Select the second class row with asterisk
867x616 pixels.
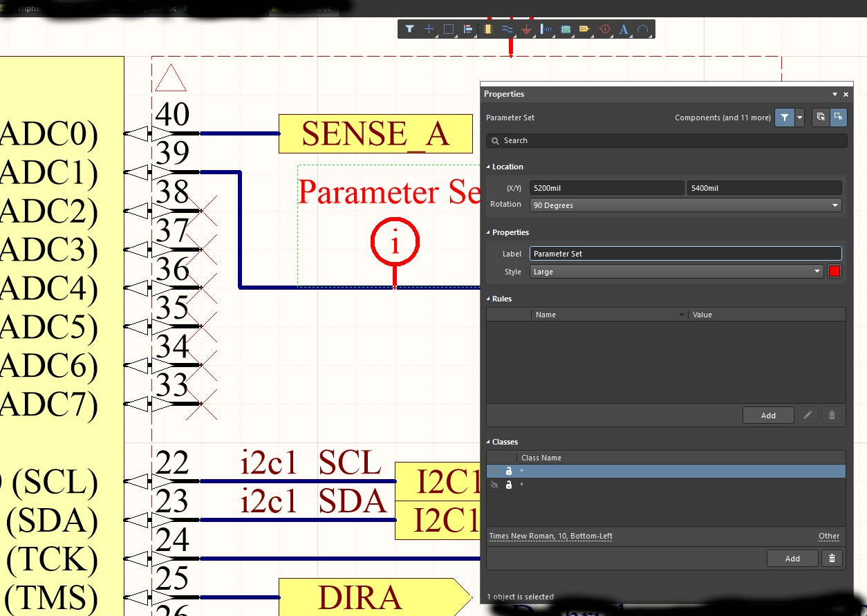coord(666,485)
